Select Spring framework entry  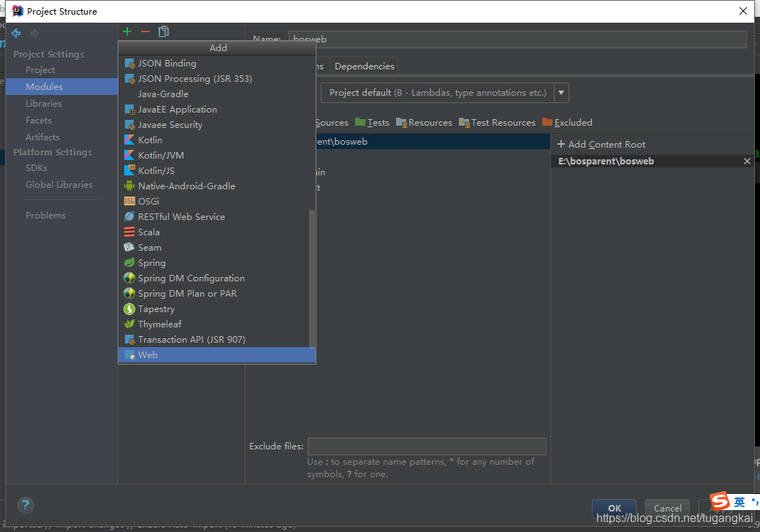[x=213, y=262]
